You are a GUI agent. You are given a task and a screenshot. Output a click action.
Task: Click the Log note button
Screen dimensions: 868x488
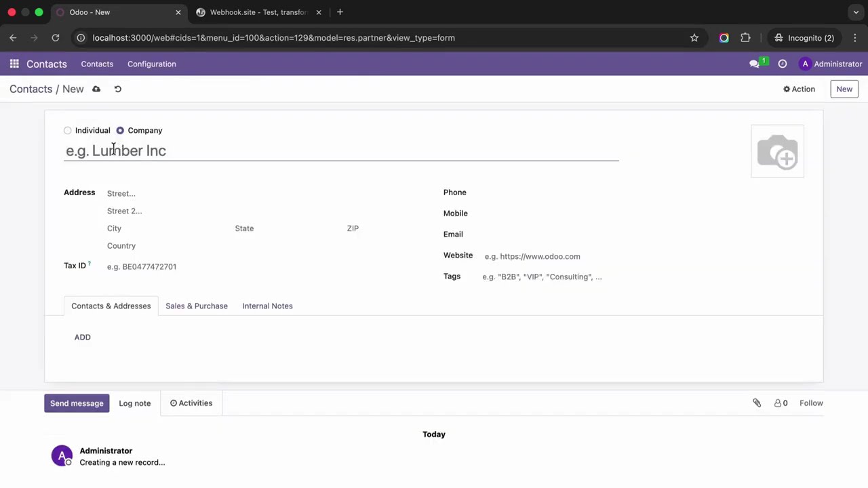(x=135, y=403)
